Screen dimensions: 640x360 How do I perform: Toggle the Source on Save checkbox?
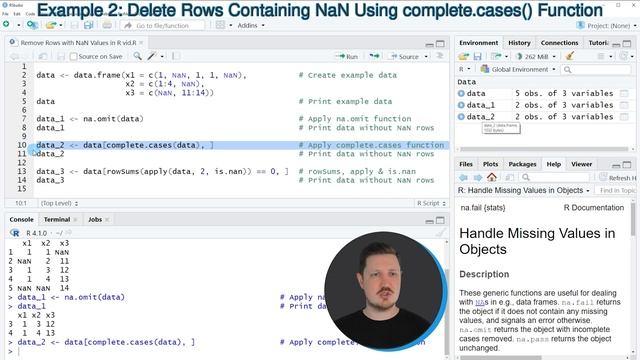click(73, 56)
